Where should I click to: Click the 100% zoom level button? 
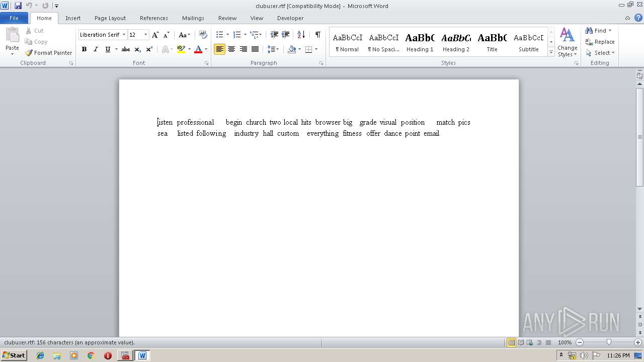(565, 342)
